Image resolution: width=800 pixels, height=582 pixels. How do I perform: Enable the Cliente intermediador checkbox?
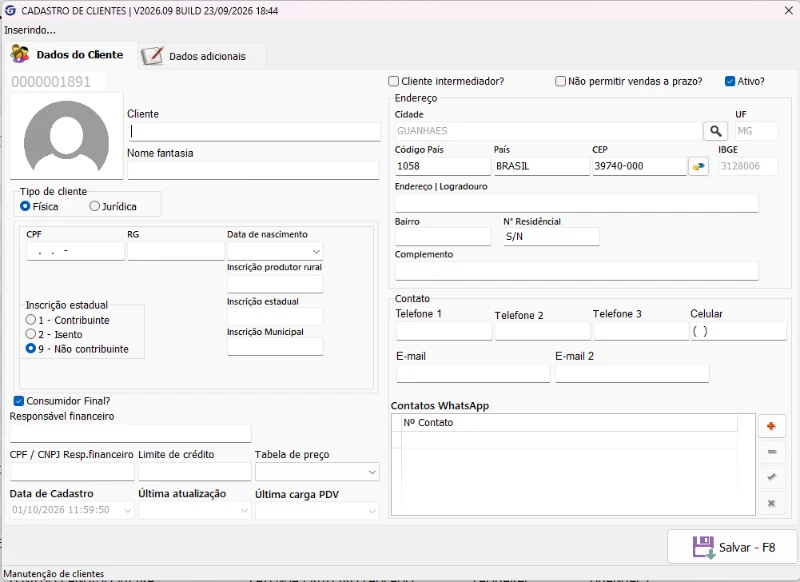[x=393, y=81]
